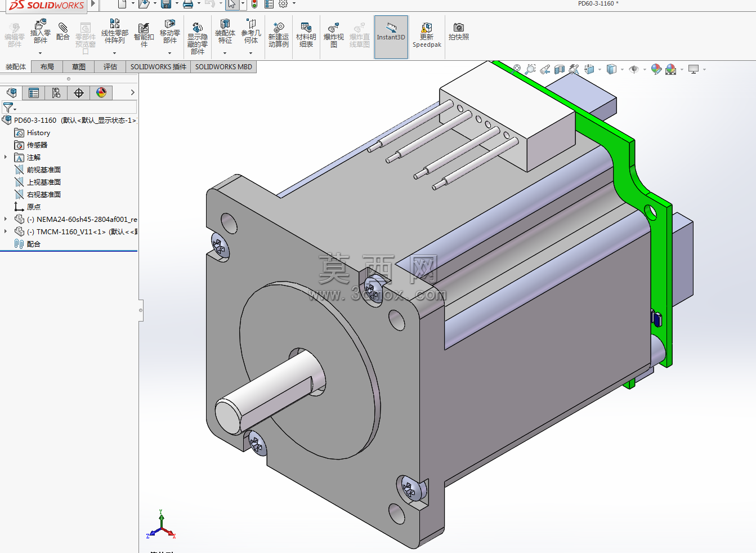The image size is (756, 553).
Task: Switch to the 评估 tab
Action: point(110,67)
